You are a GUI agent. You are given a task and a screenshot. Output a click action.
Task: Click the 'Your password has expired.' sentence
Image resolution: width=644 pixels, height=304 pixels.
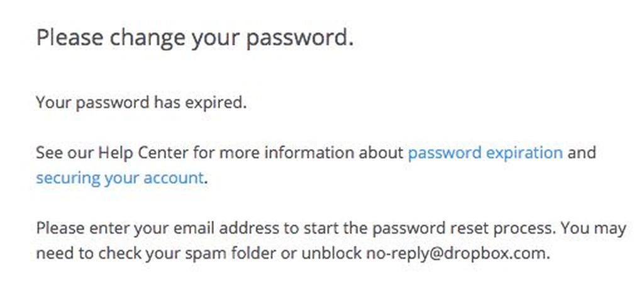pos(142,103)
